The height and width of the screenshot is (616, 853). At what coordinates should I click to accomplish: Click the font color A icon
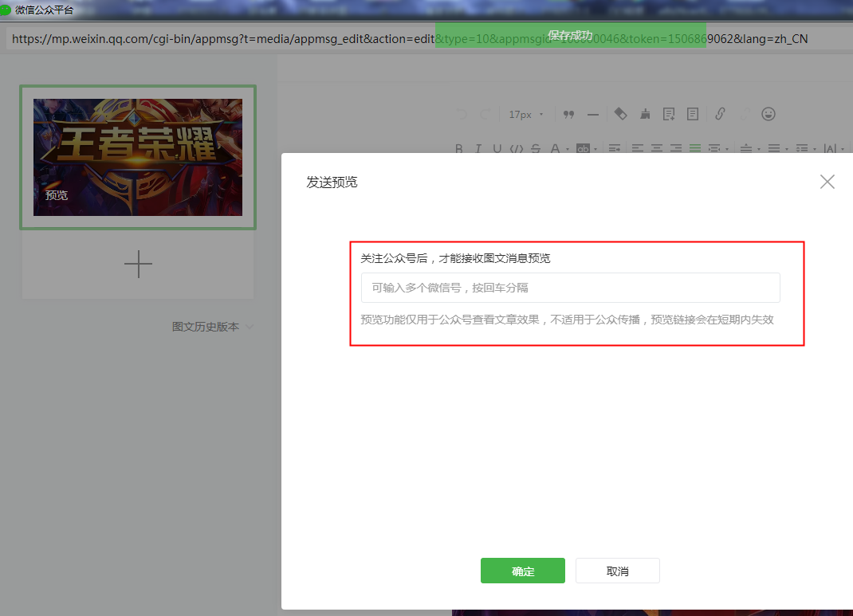pyautogui.click(x=555, y=148)
